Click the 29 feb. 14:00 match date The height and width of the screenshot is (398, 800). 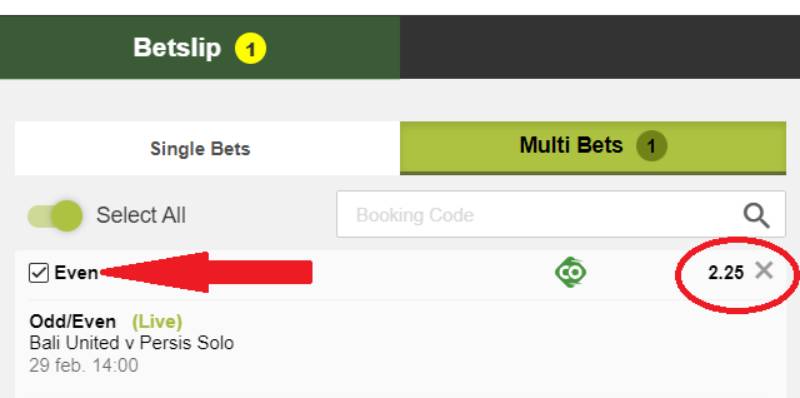(x=84, y=365)
